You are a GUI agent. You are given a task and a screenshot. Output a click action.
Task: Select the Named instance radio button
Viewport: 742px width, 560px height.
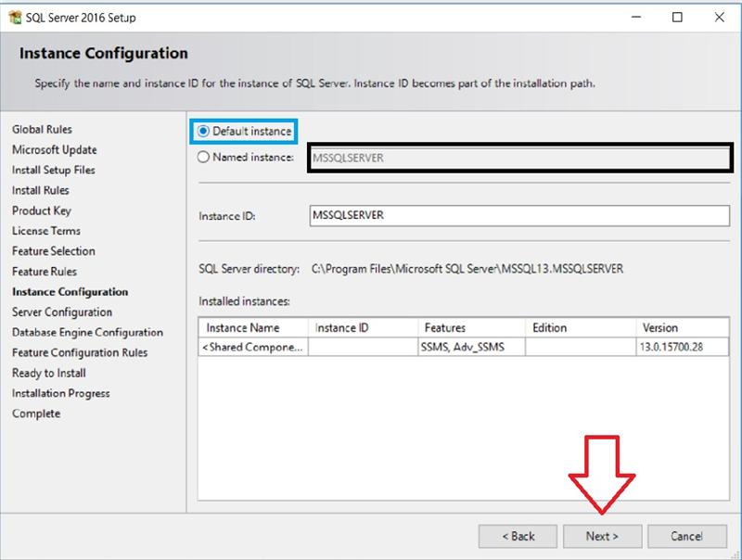pyautogui.click(x=204, y=158)
